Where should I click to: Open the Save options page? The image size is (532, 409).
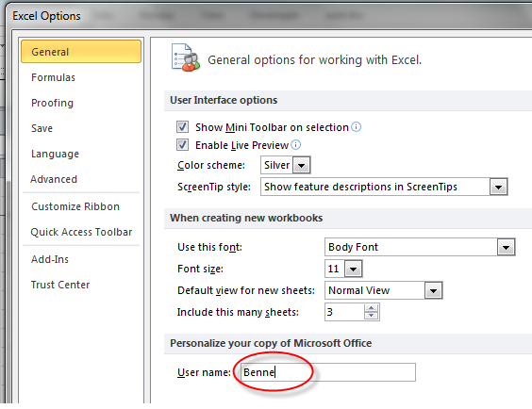(x=42, y=128)
